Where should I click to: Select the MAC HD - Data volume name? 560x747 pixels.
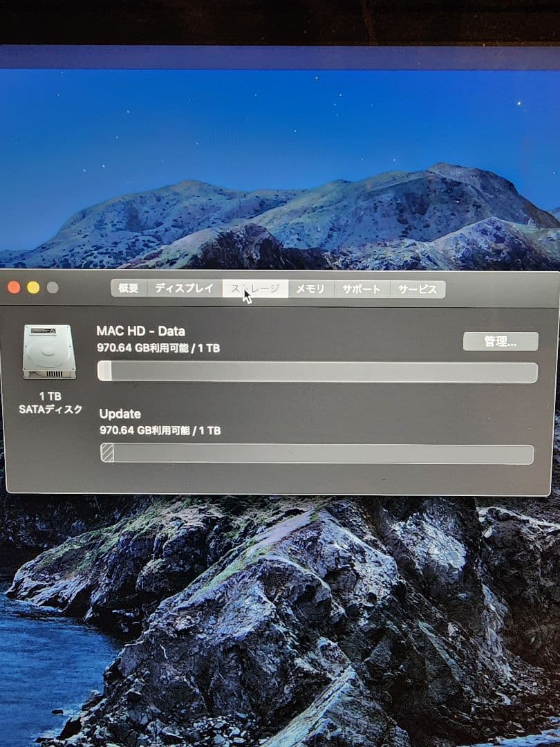[x=141, y=331]
